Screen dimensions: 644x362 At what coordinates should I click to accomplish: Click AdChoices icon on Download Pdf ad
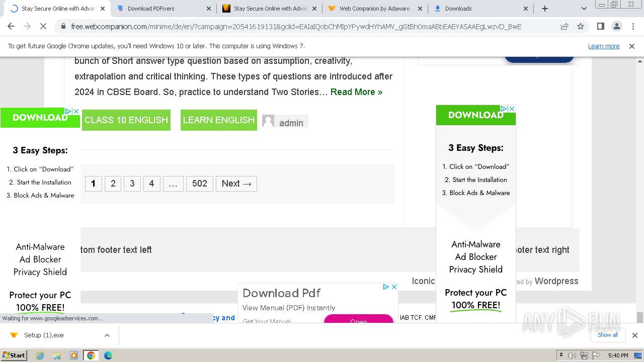tap(386, 287)
